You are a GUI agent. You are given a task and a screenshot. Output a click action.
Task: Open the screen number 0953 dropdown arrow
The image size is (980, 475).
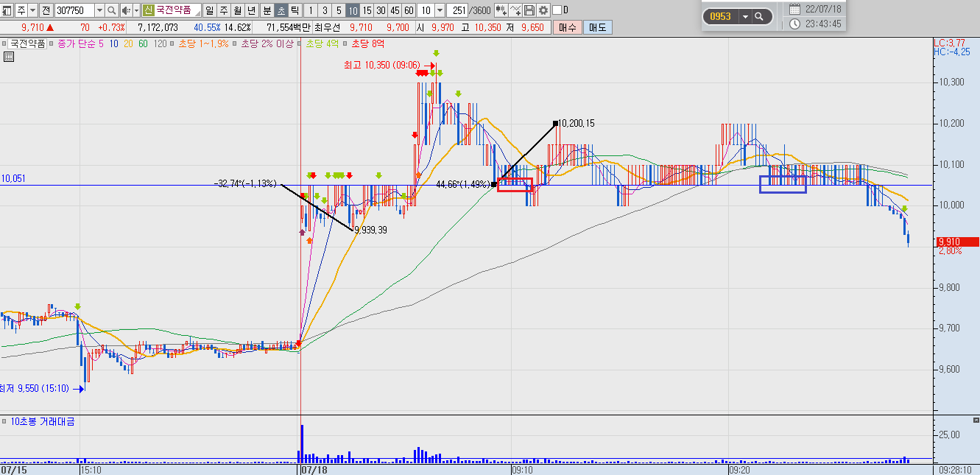coord(744,16)
